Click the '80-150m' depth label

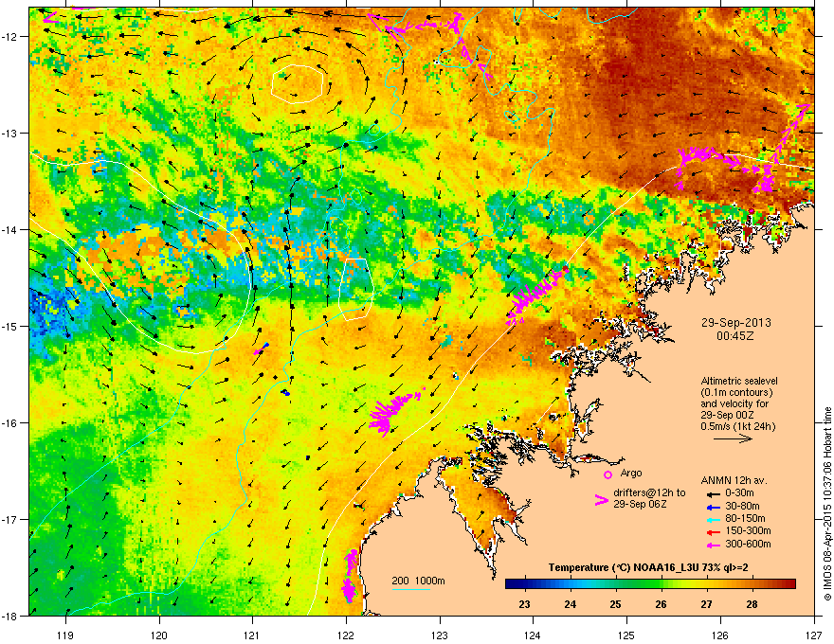coord(745,519)
